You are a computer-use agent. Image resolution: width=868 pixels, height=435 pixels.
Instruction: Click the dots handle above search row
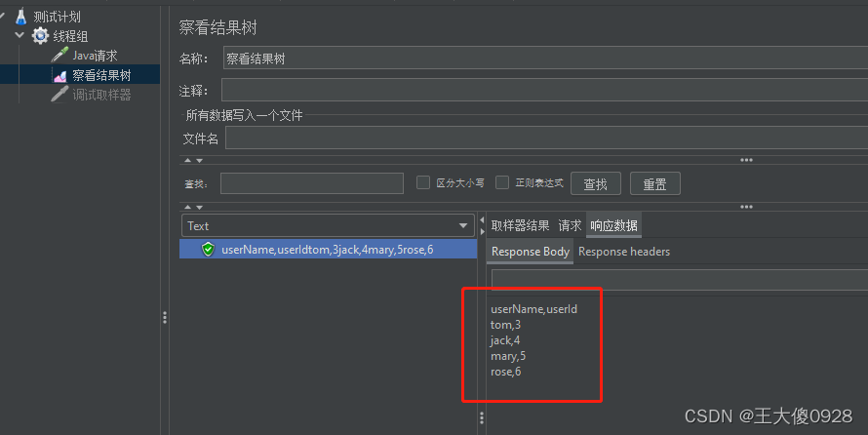tap(746, 160)
